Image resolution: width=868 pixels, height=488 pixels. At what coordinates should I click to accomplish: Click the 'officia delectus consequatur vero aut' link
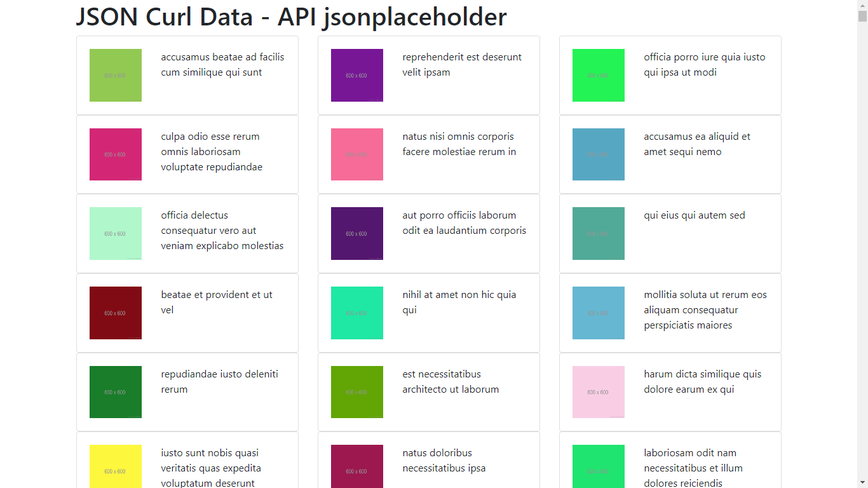pos(222,230)
